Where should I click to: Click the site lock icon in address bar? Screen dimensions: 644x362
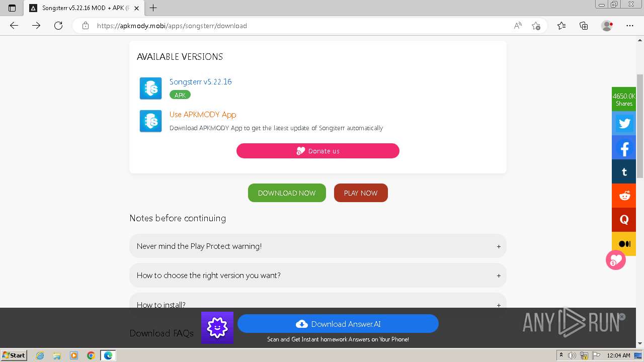click(x=86, y=26)
